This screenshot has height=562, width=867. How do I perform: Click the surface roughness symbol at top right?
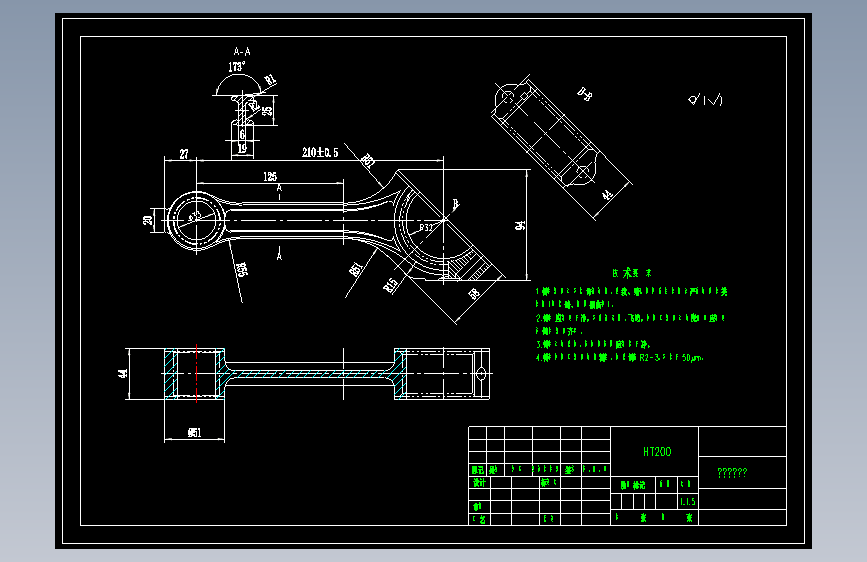(x=706, y=100)
